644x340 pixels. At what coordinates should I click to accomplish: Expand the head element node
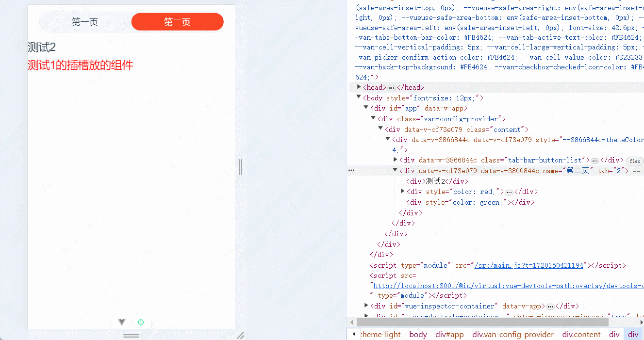click(x=359, y=87)
